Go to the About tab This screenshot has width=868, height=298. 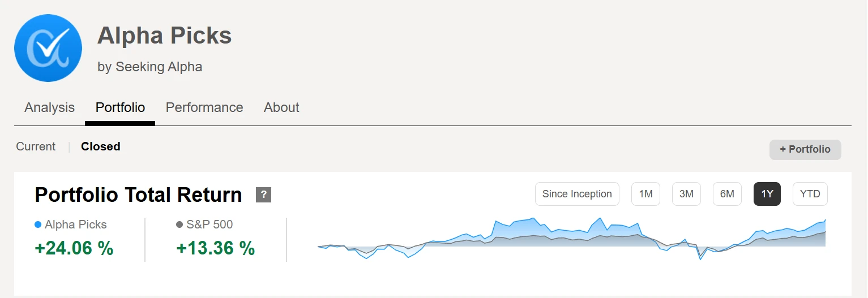click(281, 107)
